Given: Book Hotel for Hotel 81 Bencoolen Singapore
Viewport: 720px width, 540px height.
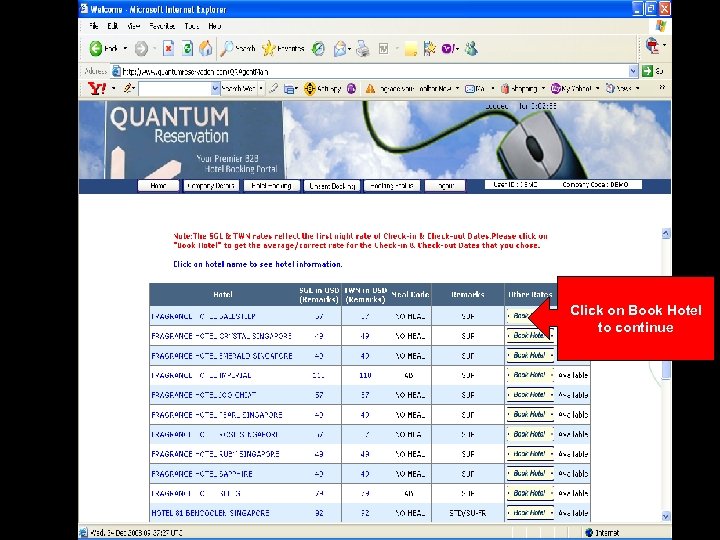Looking at the screenshot, I should tap(530, 513).
